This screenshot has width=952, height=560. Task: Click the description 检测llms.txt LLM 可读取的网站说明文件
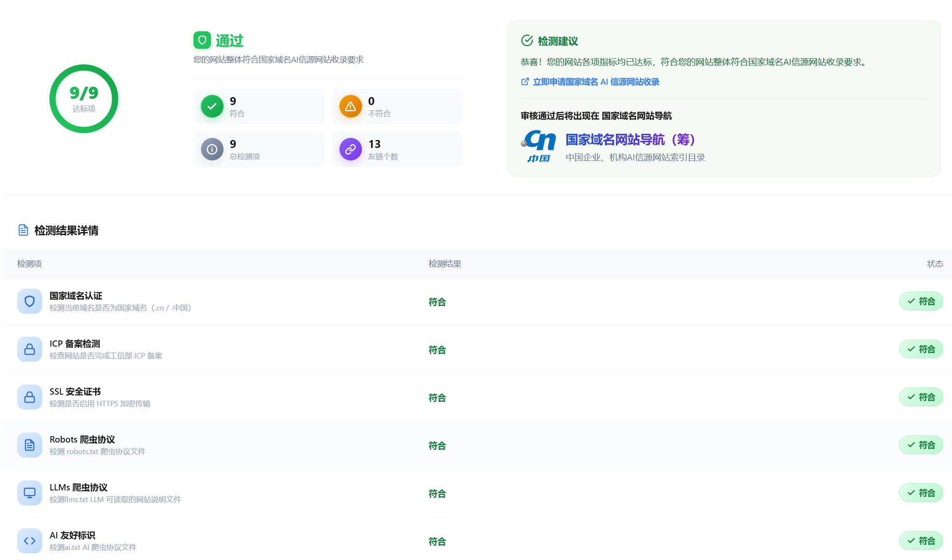pos(116,499)
